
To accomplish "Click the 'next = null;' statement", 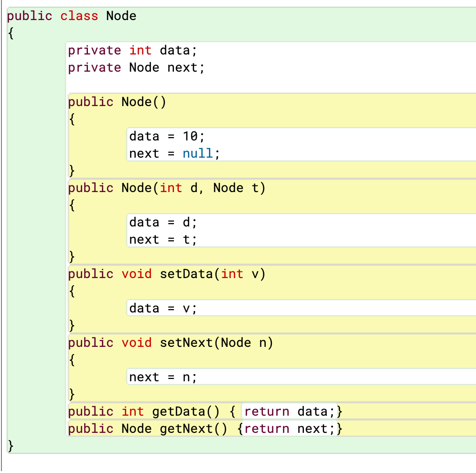I will [174, 153].
